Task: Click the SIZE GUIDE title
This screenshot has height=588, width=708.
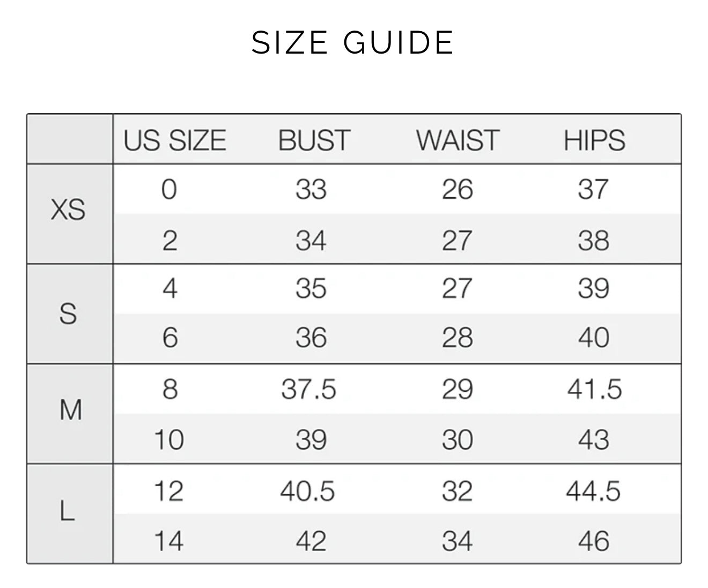Action: tap(353, 43)
